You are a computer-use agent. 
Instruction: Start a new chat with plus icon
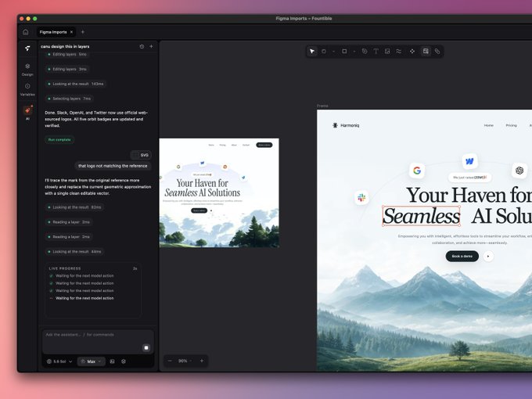[x=151, y=46]
